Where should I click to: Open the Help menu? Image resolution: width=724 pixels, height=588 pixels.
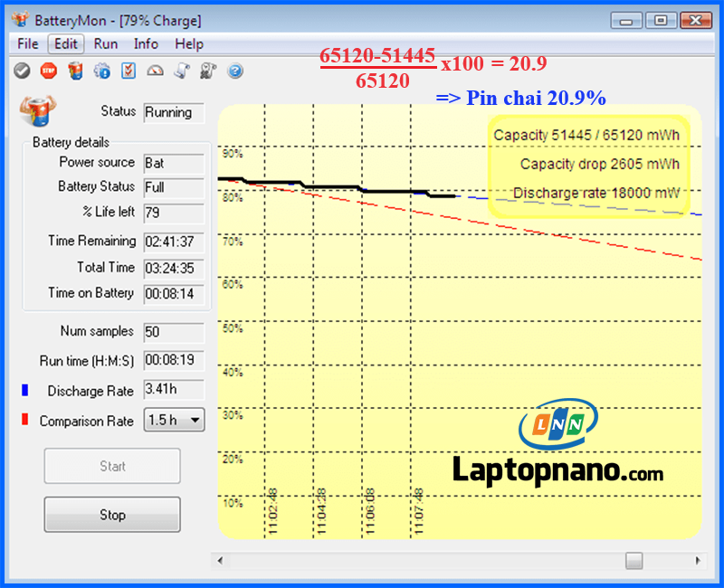click(189, 43)
